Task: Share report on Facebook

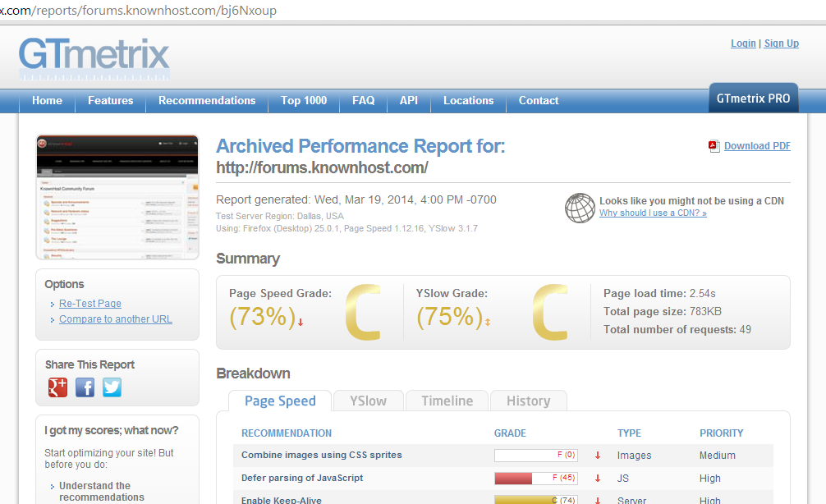Action: pyautogui.click(x=85, y=387)
